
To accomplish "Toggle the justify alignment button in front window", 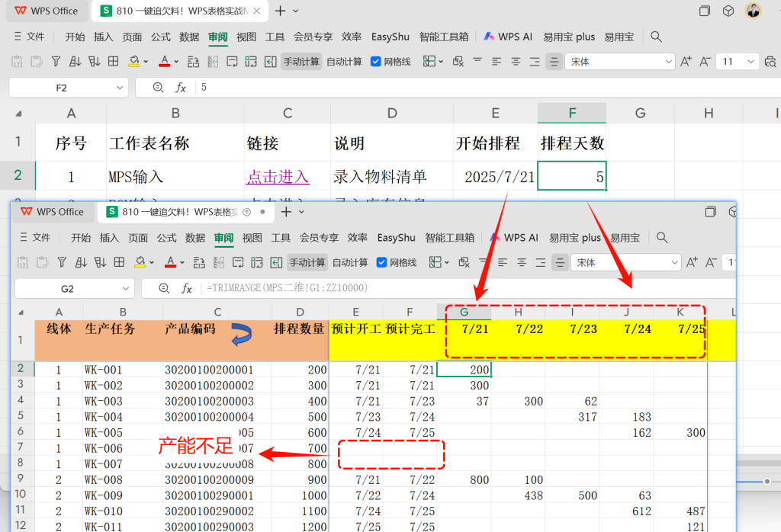I will coord(560,262).
